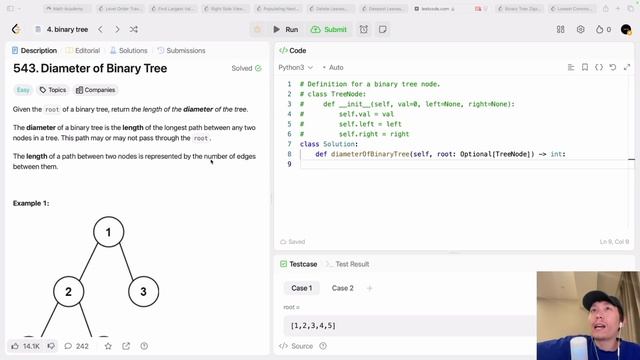
Task: Click the 'class Solution:' line
Action: (329, 144)
